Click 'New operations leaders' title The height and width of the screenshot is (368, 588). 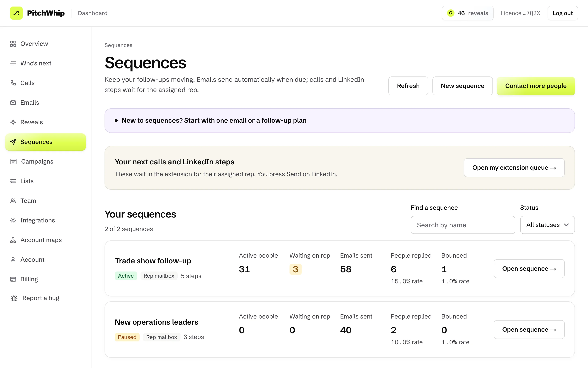click(x=156, y=322)
